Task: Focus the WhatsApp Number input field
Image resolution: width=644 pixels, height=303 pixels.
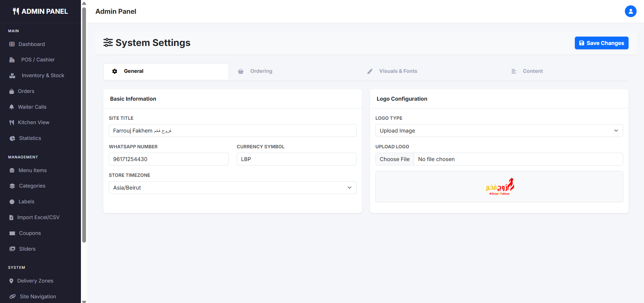Action: click(x=169, y=159)
